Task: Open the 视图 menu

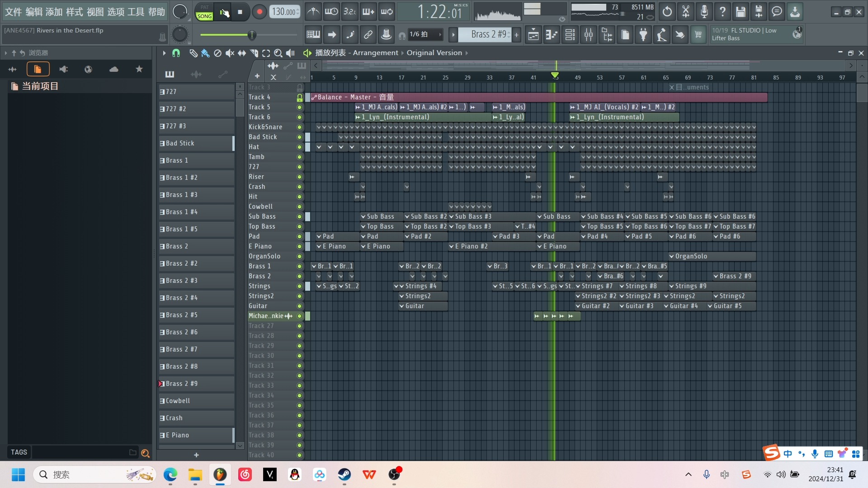Action: pos(95,12)
